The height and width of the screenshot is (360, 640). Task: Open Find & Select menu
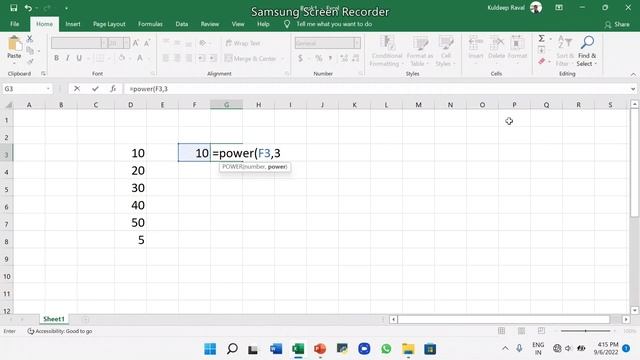[587, 51]
